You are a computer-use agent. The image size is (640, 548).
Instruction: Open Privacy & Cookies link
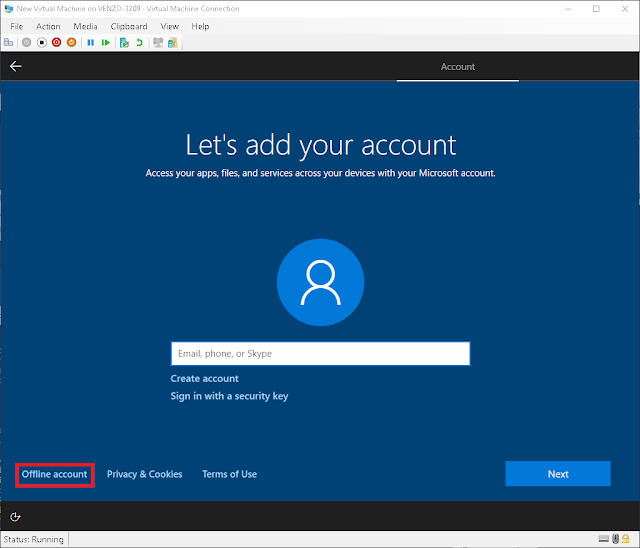click(x=144, y=474)
